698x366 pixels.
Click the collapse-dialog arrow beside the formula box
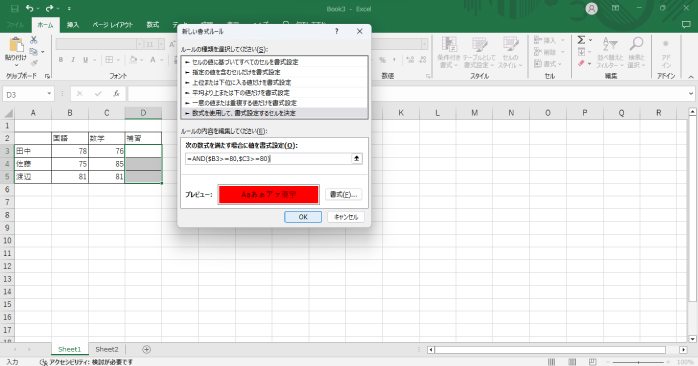click(x=357, y=159)
